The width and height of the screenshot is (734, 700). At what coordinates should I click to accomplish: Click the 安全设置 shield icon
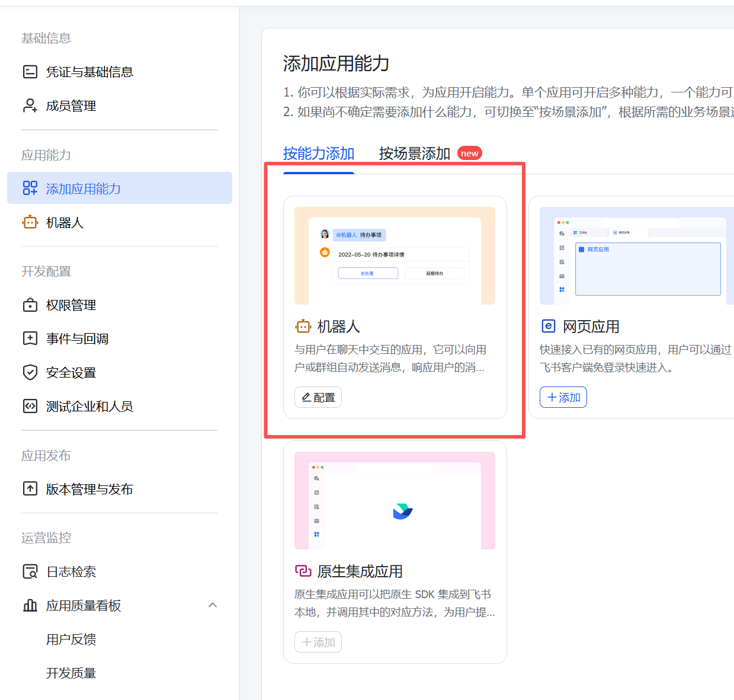pyautogui.click(x=30, y=372)
